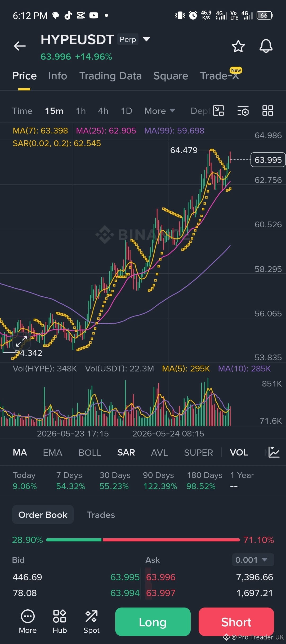The width and height of the screenshot is (286, 644).
Task: Open HYPEUSDT pair selector dropdown
Action: pyautogui.click(x=146, y=39)
